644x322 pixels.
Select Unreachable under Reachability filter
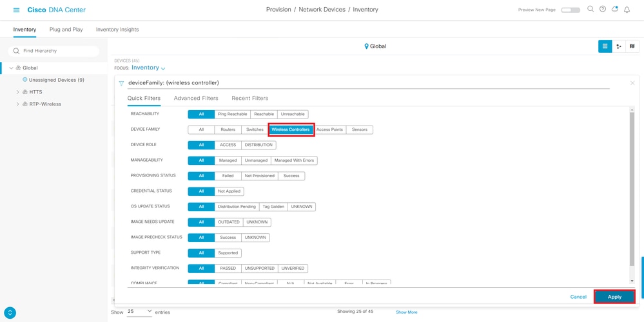coord(293,114)
